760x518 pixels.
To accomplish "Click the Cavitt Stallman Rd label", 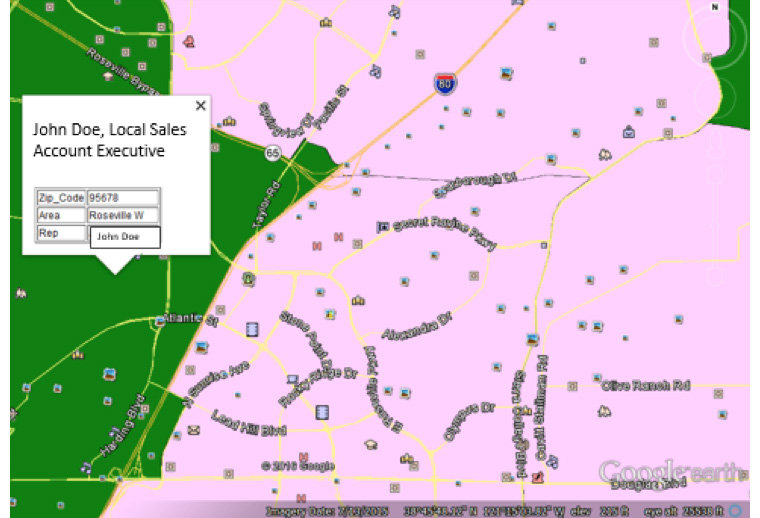I will point(541,408).
